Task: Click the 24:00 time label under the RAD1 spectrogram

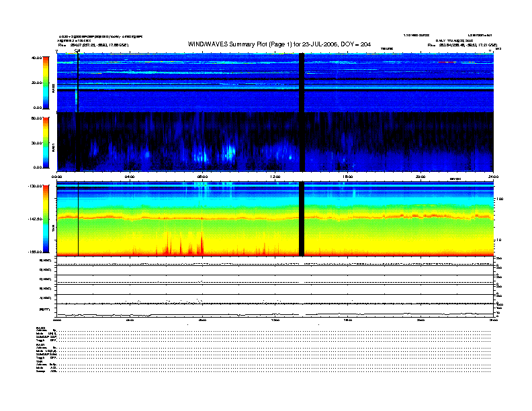Action: (x=493, y=177)
